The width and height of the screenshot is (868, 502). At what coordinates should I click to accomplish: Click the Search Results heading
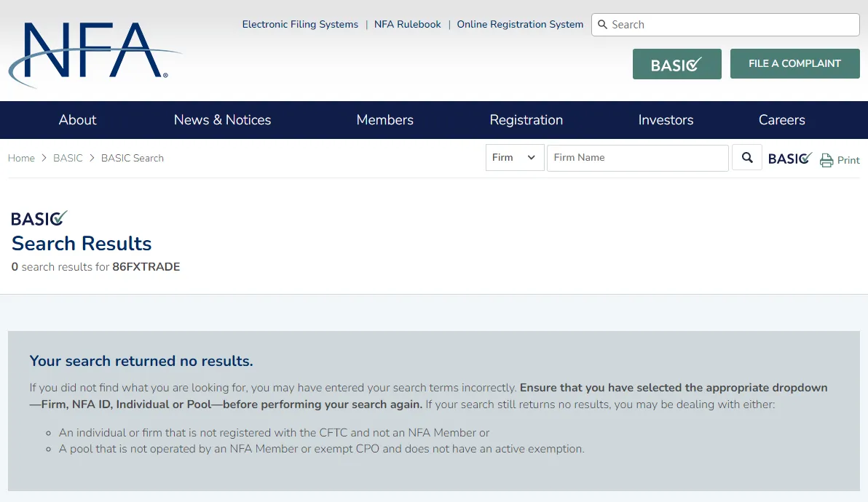82,243
